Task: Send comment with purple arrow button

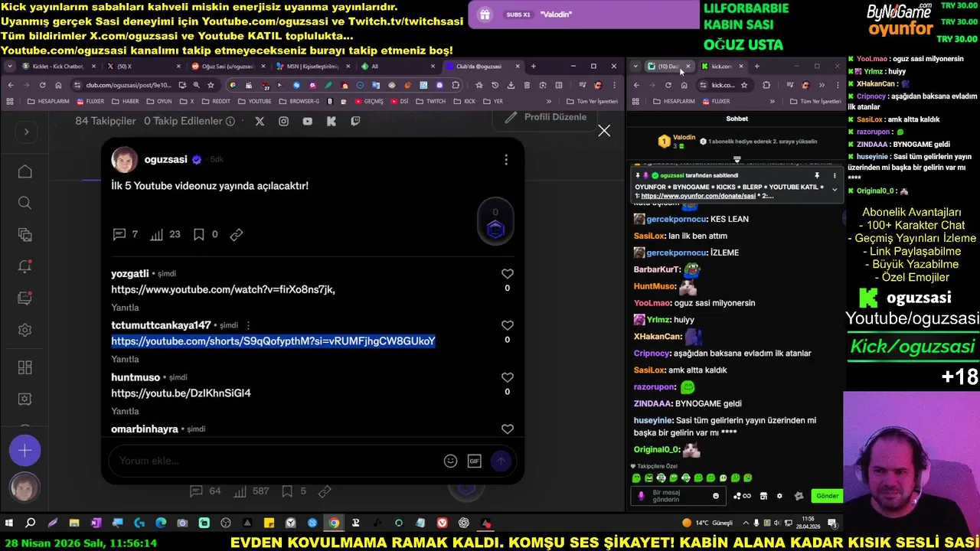Action: coord(501,461)
